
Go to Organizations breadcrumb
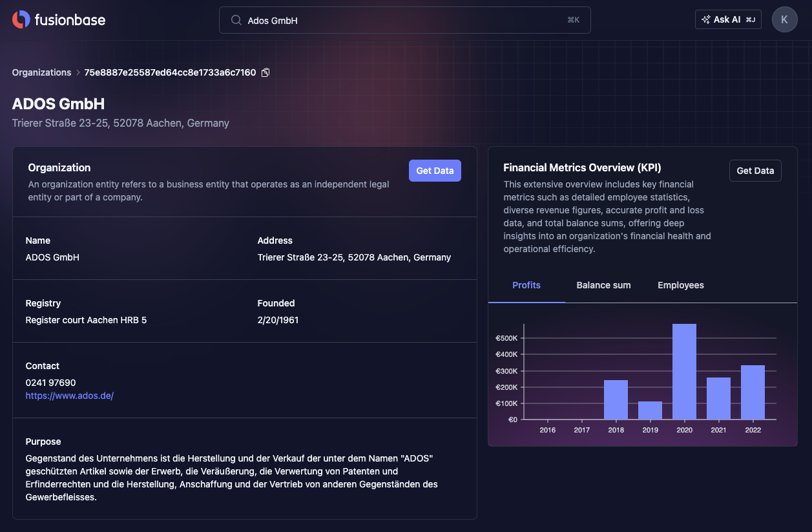coord(41,72)
